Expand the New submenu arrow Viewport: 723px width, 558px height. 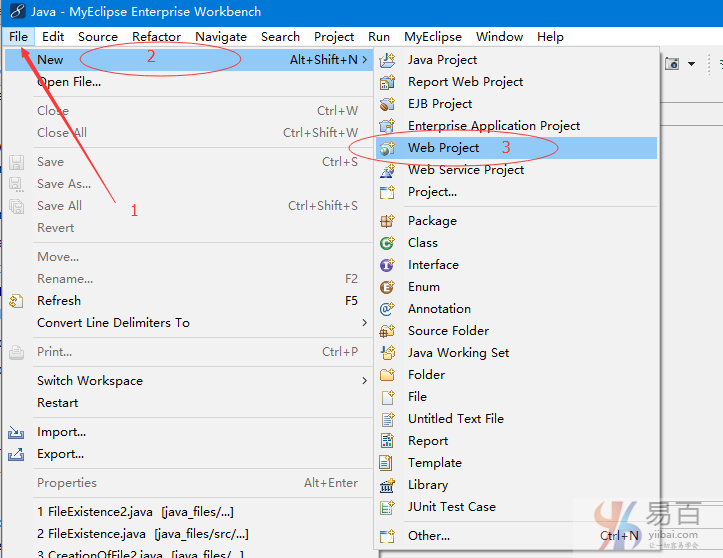pos(365,60)
